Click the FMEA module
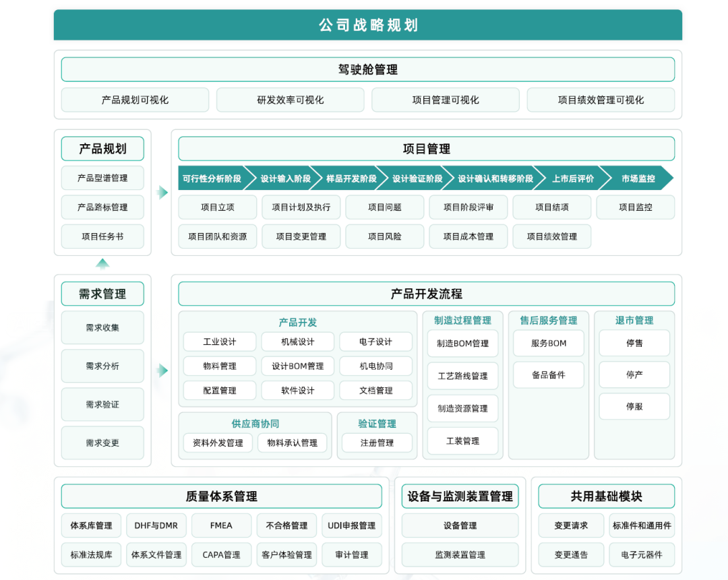Image resolution: width=728 pixels, height=580 pixels. pos(221,525)
